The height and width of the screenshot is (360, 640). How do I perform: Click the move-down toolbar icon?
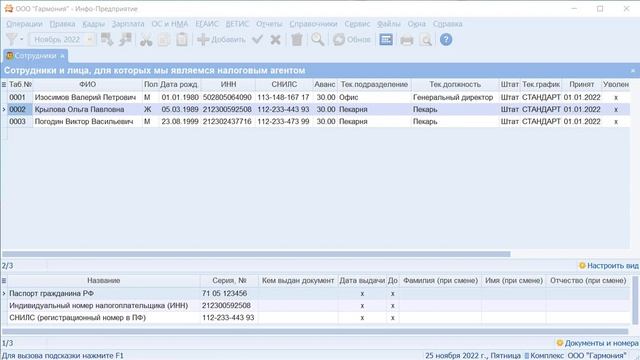point(107,40)
